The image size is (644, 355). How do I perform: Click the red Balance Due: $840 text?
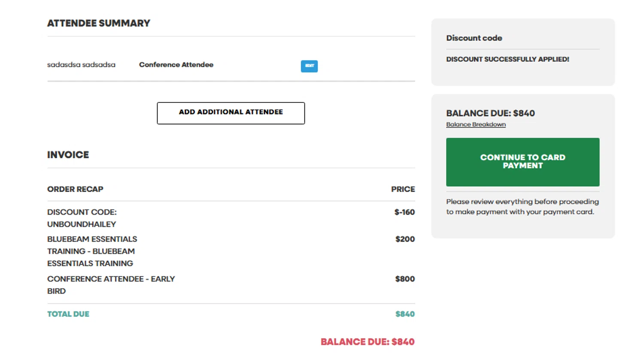368,342
